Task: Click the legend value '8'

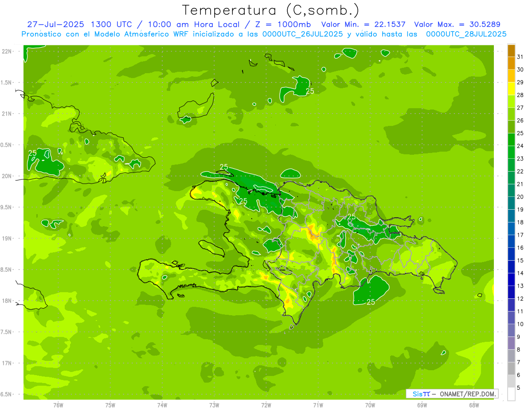Action: click(x=519, y=349)
